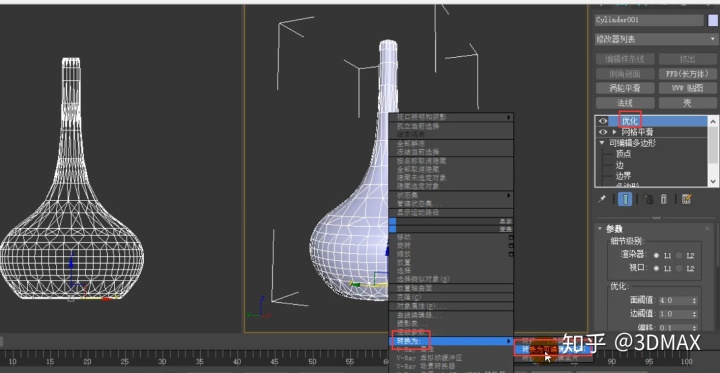Viewport: 720px width, 373px height.
Task: Click the UVW 贴图 button
Action: click(687, 88)
